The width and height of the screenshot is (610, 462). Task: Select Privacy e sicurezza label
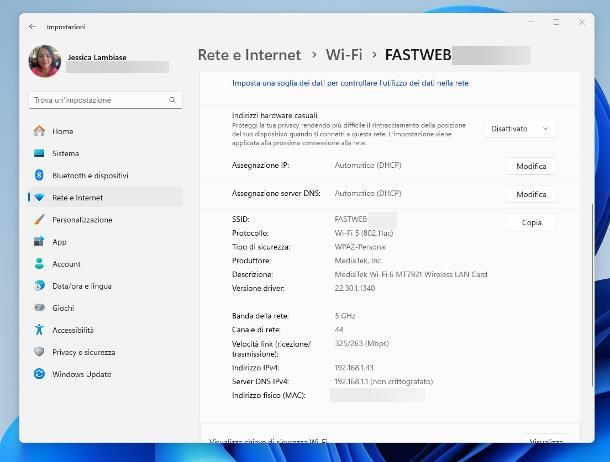(x=84, y=352)
